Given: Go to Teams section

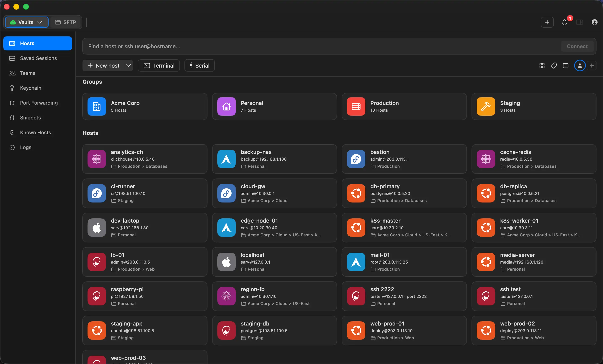Looking at the screenshot, I should coord(38,73).
